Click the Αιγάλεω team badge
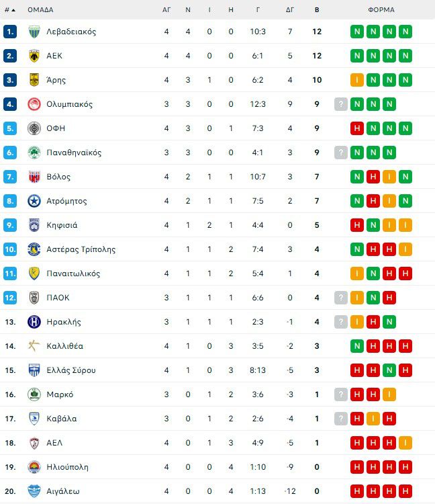The height and width of the screenshot is (504, 435). 34,491
